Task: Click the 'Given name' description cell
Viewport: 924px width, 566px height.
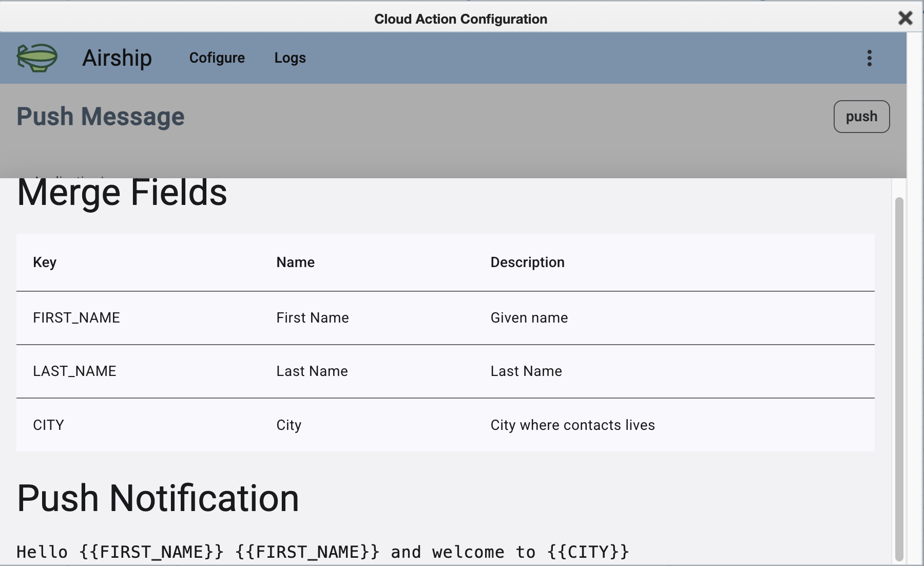Action: pos(529,317)
